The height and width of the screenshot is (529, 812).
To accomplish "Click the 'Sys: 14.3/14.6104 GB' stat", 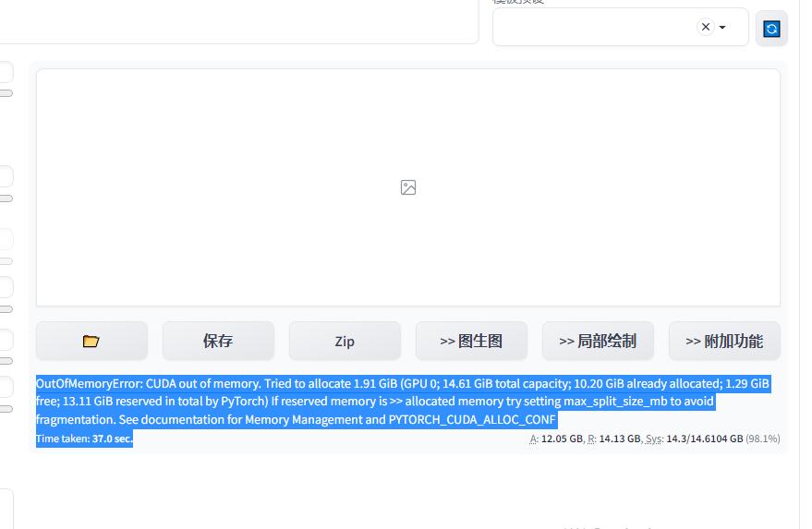I will (695, 439).
